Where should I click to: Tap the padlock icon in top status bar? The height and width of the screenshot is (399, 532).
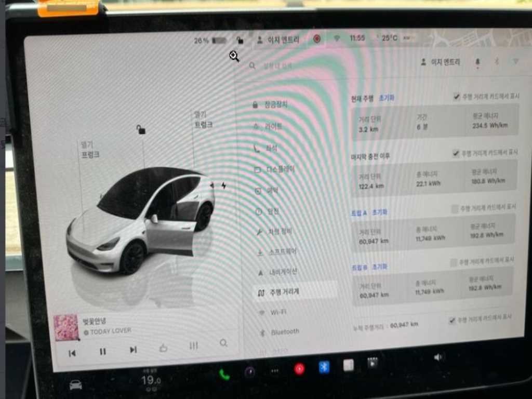point(240,40)
